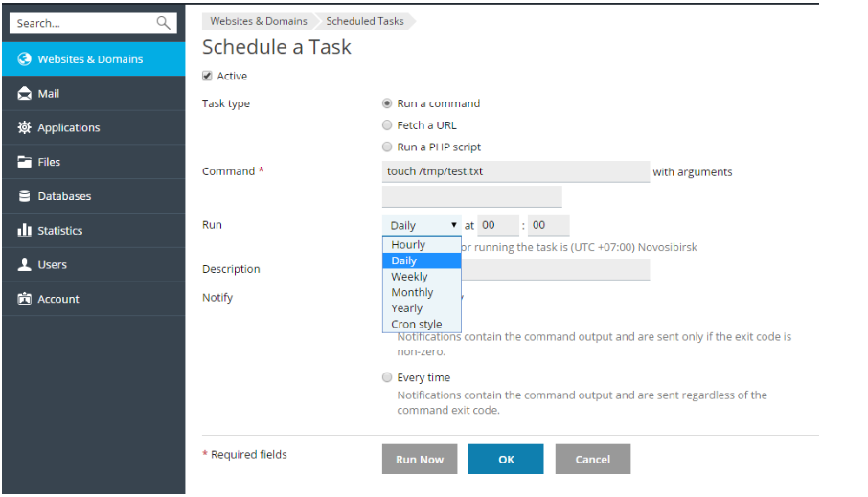Click the hour field after 'at'
Screen dimensions: 868x497
coord(498,225)
